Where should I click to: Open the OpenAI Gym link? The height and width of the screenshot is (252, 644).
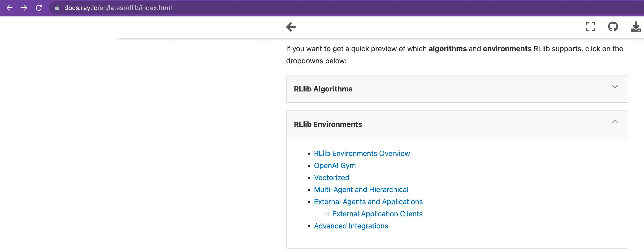click(335, 165)
